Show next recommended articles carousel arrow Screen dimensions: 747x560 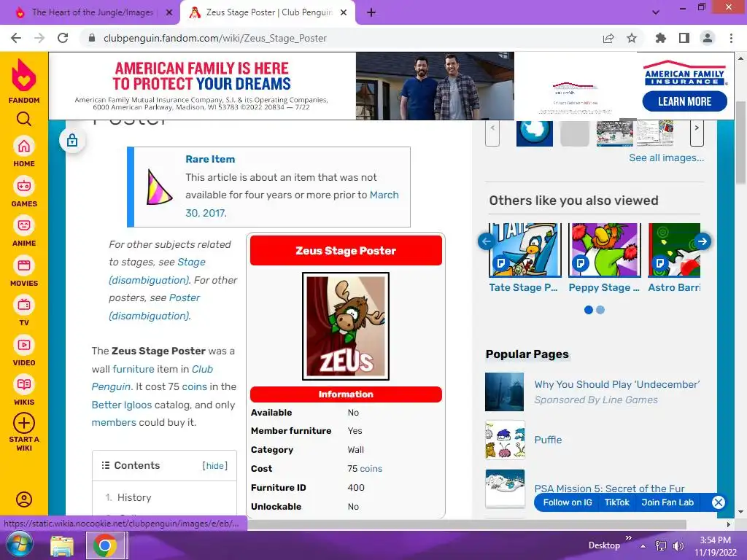[x=703, y=241]
